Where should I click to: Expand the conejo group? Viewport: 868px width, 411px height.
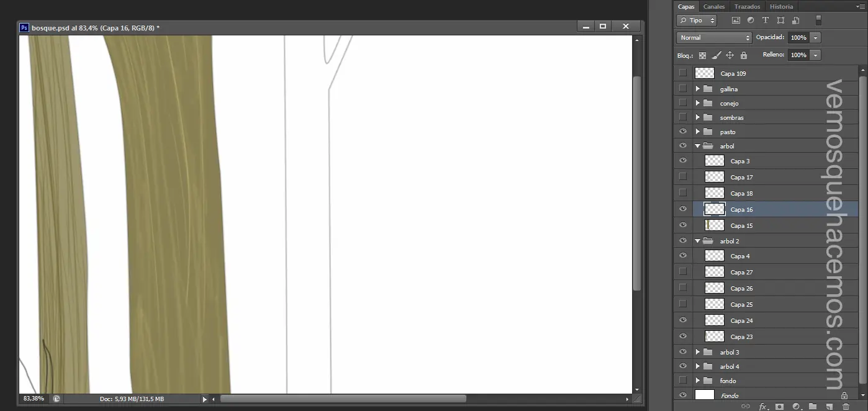(698, 103)
